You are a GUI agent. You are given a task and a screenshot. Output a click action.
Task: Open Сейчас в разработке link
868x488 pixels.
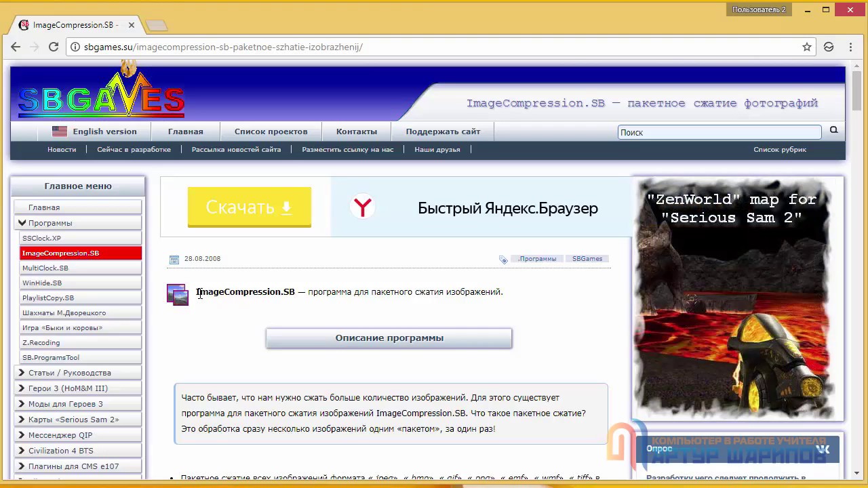pyautogui.click(x=134, y=149)
